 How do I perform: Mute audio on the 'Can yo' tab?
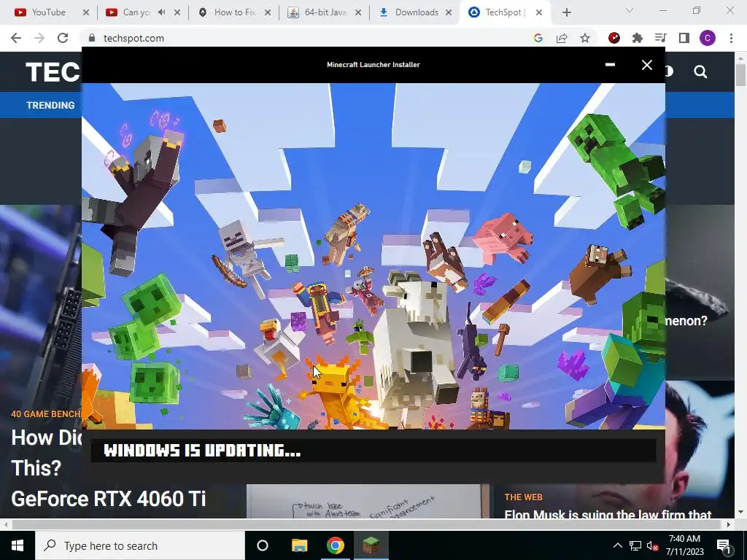[x=161, y=12]
